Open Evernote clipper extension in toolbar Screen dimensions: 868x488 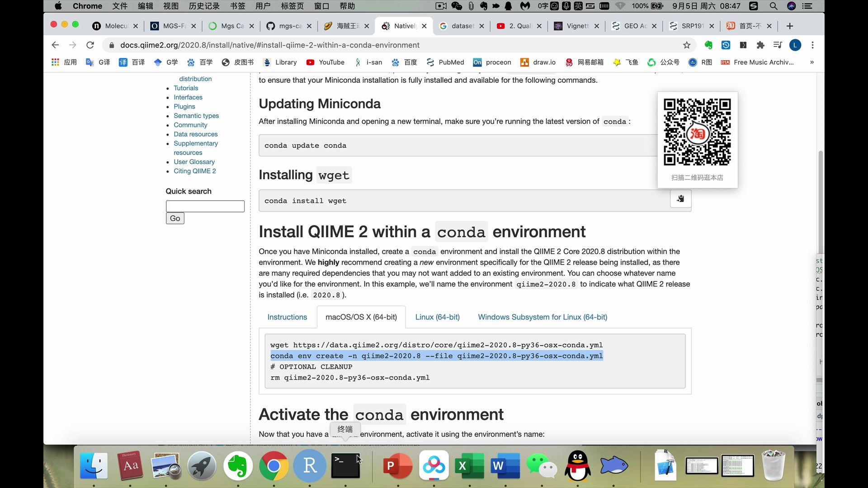coord(708,45)
